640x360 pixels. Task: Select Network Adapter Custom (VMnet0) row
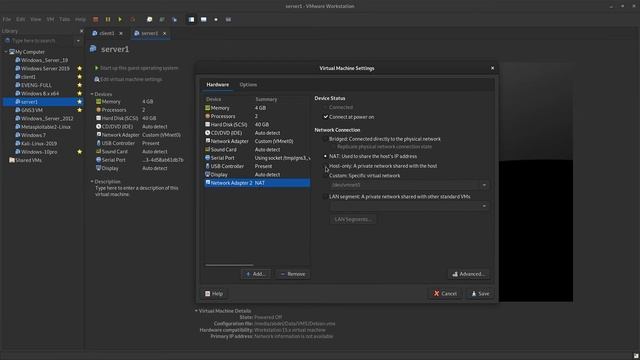(x=257, y=141)
